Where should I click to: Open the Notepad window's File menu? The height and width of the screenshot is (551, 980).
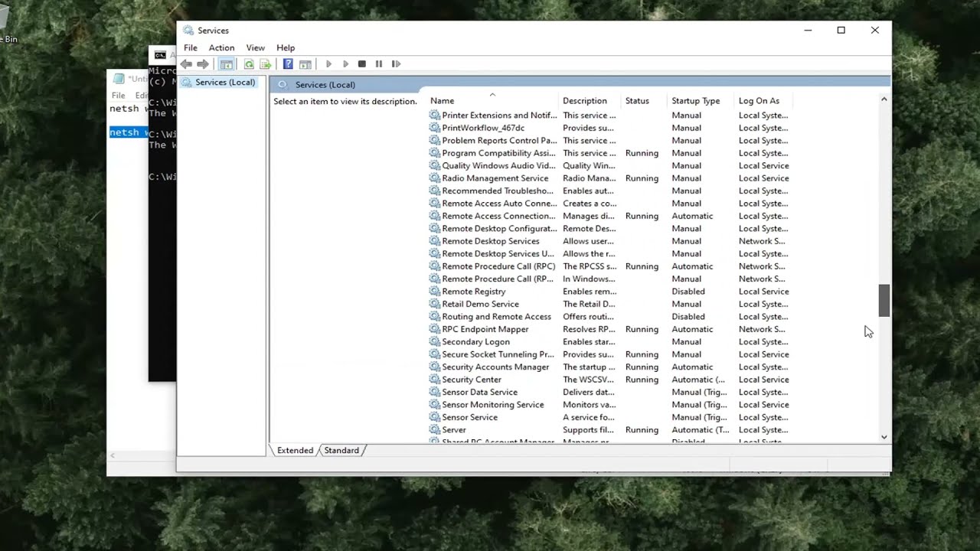pyautogui.click(x=118, y=96)
